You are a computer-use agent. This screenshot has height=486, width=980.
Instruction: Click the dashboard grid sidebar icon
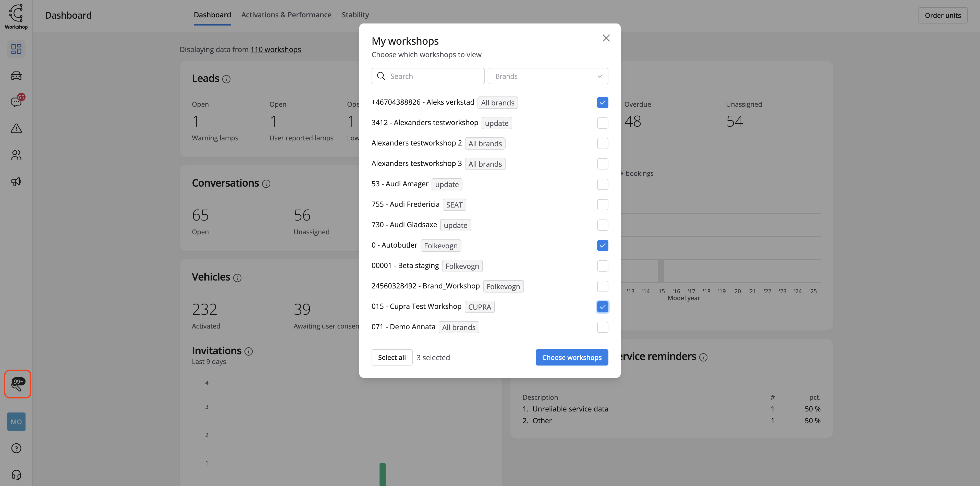click(16, 49)
